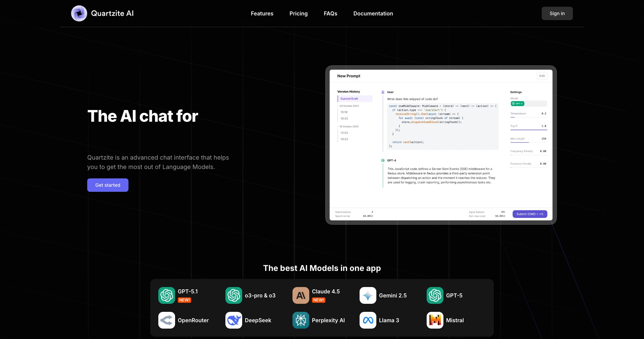Click the "Presence Penalty" label
Screen dimensions: 644x339
pos(521,164)
